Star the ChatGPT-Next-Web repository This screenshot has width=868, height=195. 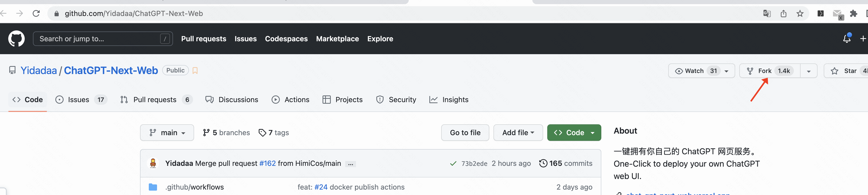point(845,71)
